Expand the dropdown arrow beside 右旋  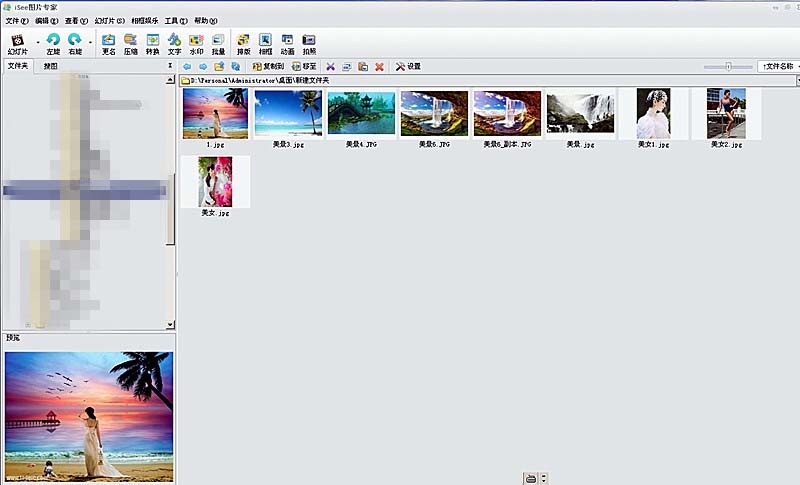(90, 42)
